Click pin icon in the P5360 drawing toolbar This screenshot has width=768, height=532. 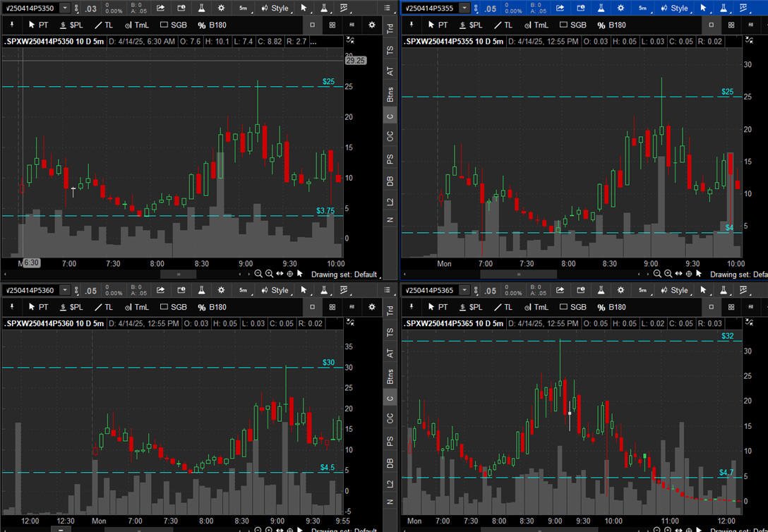click(x=12, y=307)
